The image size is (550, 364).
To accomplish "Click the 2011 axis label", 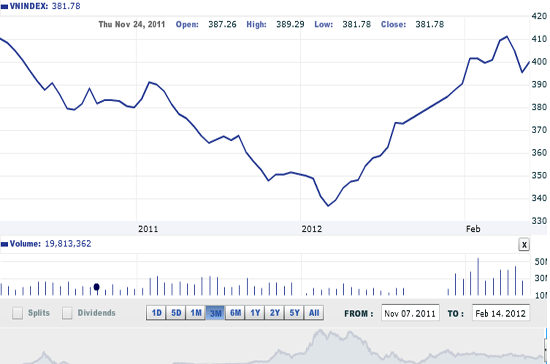I will tap(148, 229).
